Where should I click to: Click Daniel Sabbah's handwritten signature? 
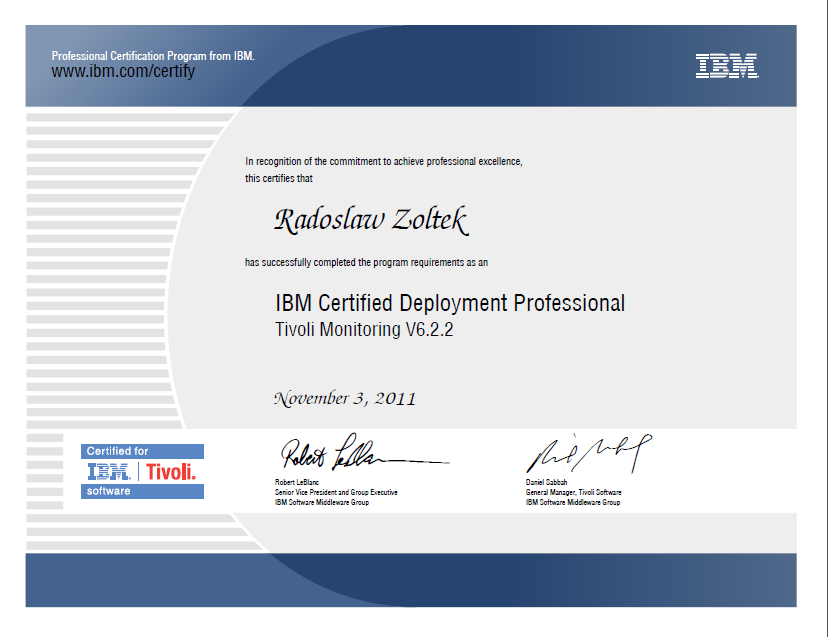[x=588, y=454]
